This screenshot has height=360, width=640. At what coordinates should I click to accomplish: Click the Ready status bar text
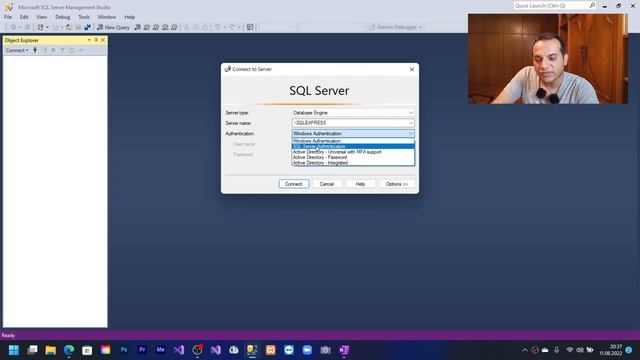pyautogui.click(x=8, y=336)
